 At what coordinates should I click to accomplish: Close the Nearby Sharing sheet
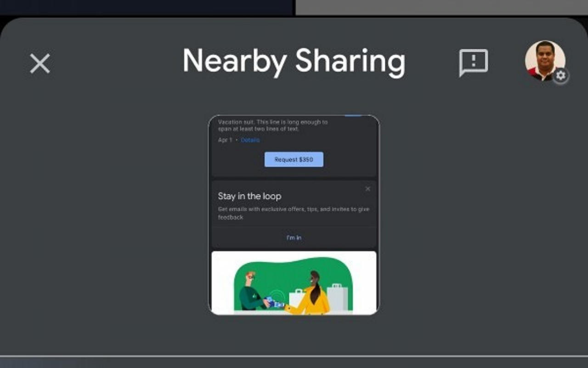(x=40, y=63)
